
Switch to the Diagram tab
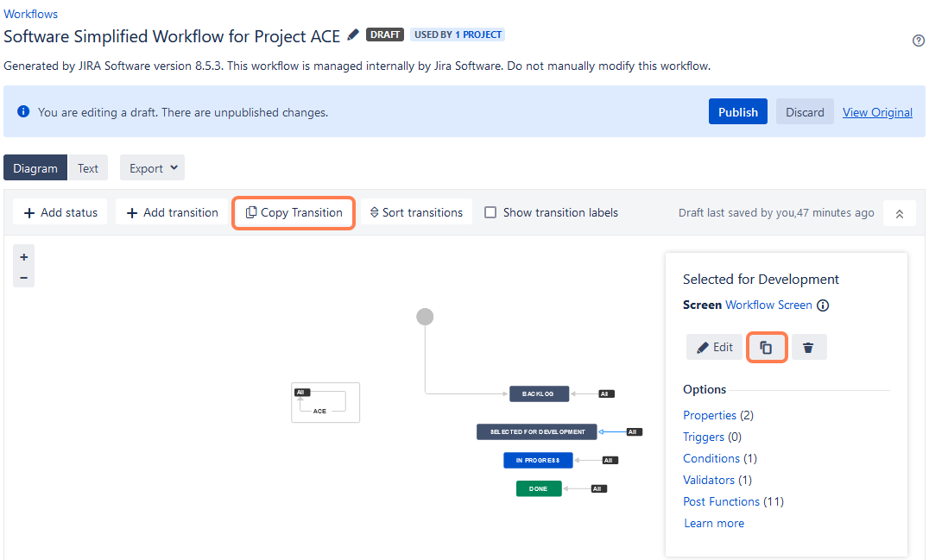[x=35, y=168]
